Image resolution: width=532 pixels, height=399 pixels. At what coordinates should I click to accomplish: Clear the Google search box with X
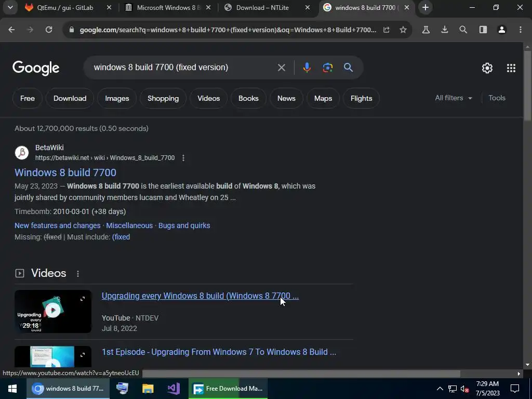(x=281, y=68)
